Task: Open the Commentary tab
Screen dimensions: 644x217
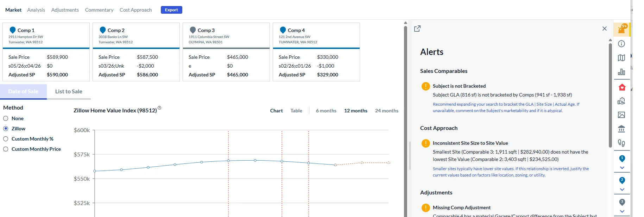Action: pos(99,10)
